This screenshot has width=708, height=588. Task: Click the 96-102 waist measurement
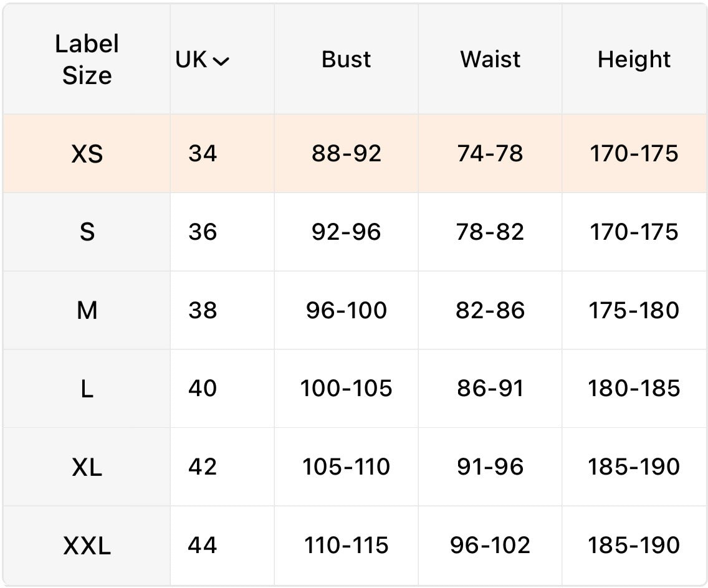pos(490,546)
